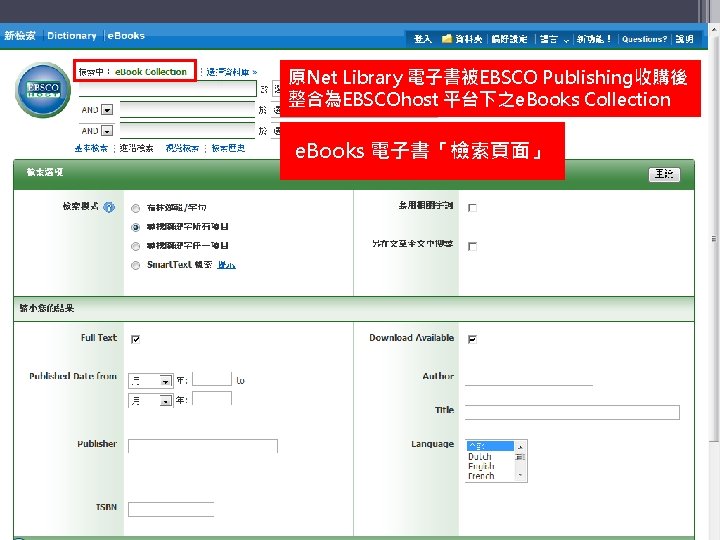Enable apply related words checkbox

(472, 208)
